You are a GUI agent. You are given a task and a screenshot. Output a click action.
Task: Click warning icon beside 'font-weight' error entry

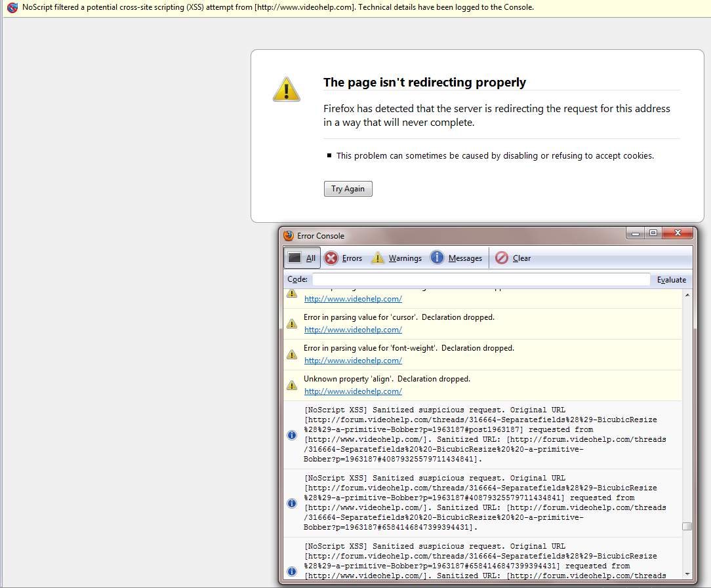click(292, 354)
